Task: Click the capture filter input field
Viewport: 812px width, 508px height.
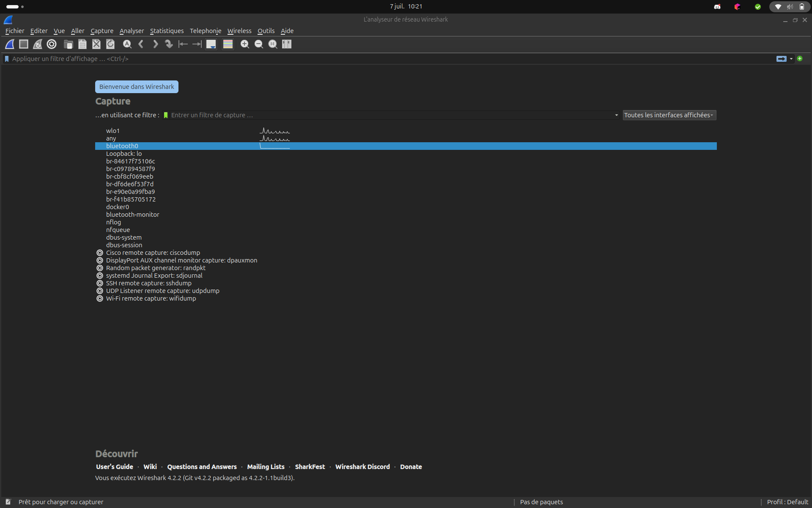Action: click(x=391, y=115)
